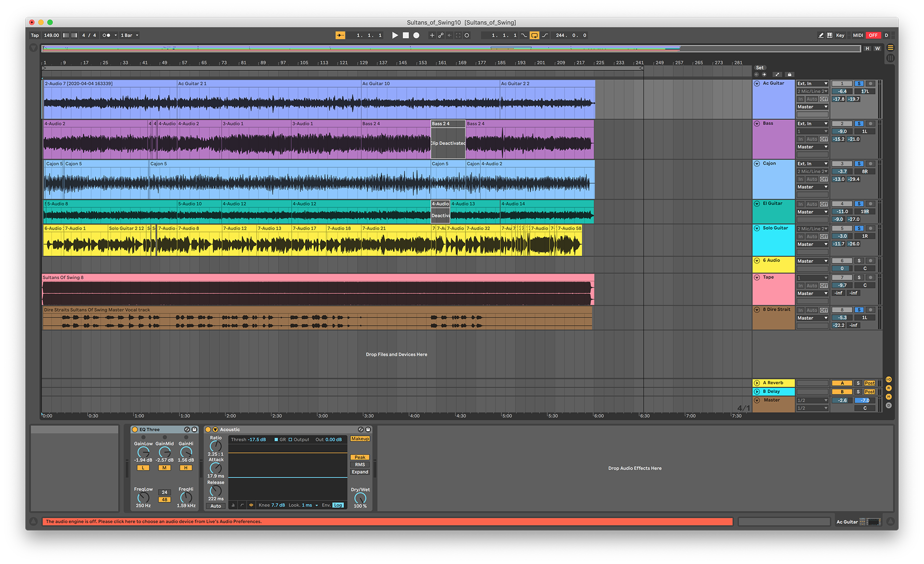Click the Automation Arm link icon
This screenshot has height=564, width=924.
click(441, 35)
